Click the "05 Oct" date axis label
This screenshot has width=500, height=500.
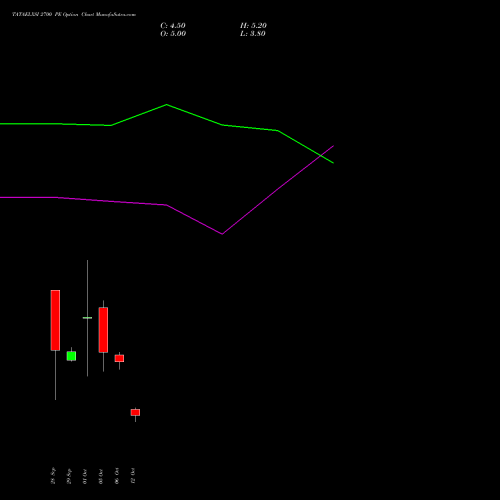(101, 477)
